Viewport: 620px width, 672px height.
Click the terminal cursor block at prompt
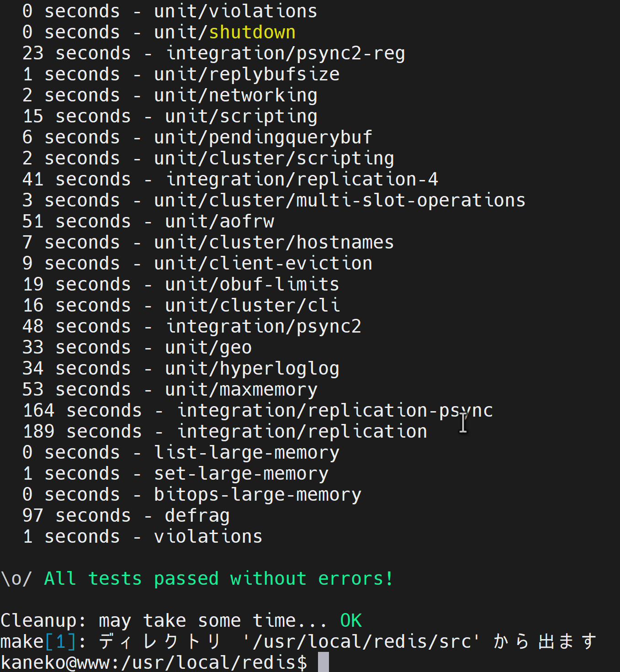pos(323,662)
